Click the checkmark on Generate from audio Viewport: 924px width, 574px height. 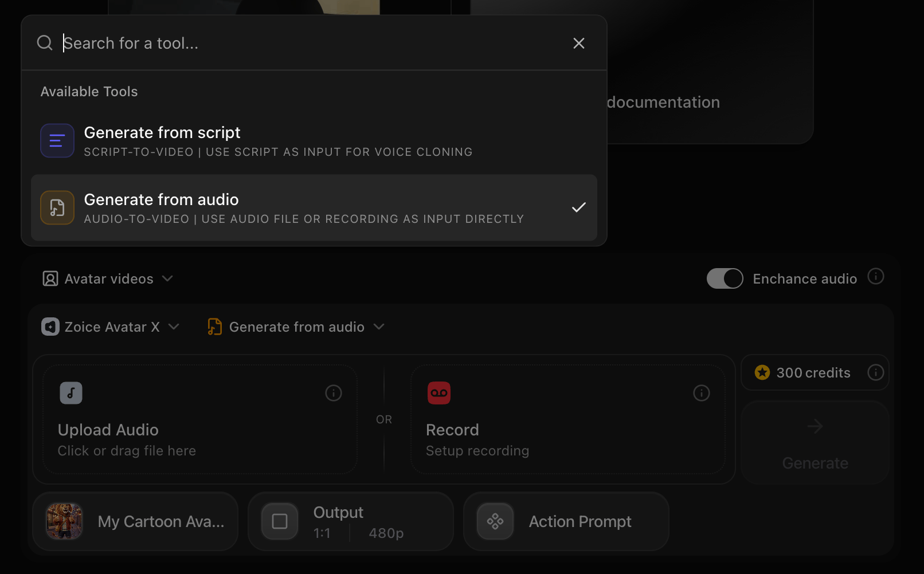point(579,207)
